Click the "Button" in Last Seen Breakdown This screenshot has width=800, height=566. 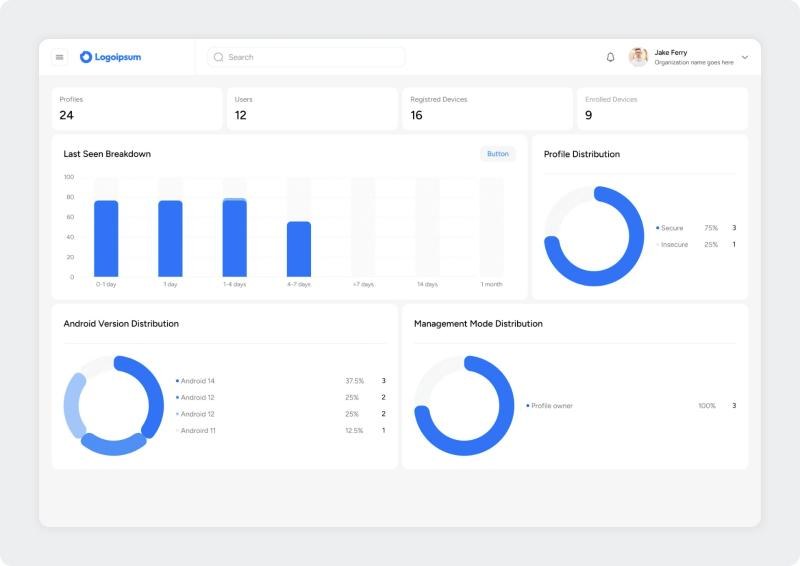[x=497, y=154]
